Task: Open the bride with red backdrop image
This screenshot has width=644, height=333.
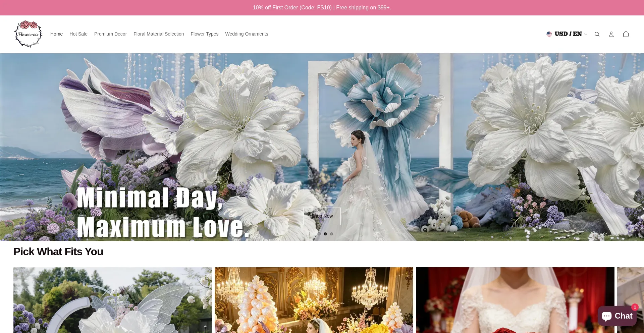Action: tap(515, 300)
